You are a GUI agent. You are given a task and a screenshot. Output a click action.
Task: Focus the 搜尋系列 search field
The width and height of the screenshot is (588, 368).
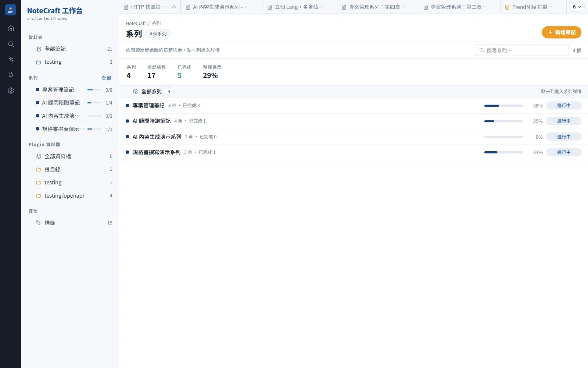[x=522, y=50]
